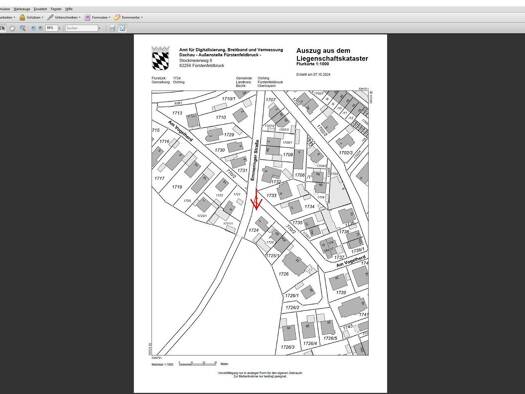Open the Erweitert menu
The height and width of the screenshot is (394, 525).
click(x=40, y=9)
